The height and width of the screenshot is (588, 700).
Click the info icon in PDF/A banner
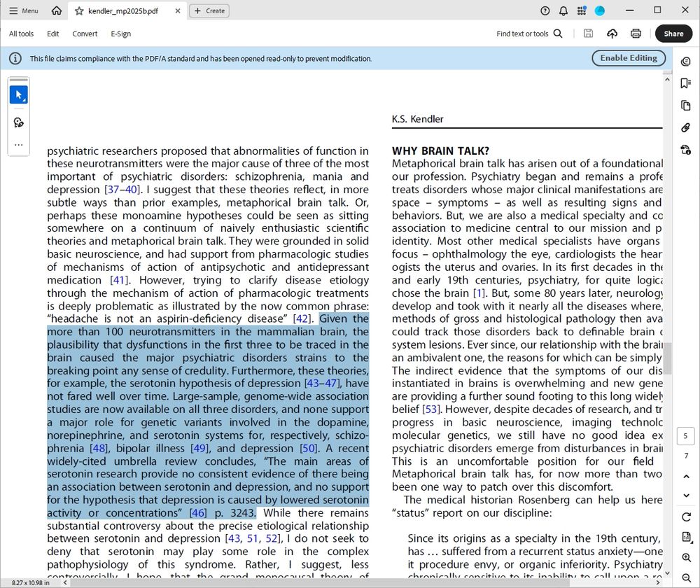[x=15, y=59]
